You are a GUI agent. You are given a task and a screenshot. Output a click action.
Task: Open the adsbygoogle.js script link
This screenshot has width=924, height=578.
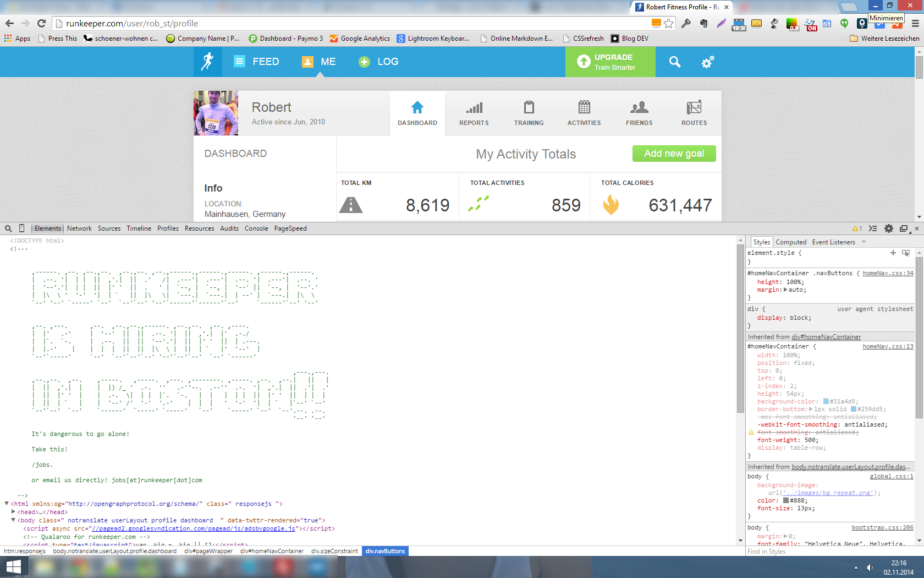click(x=194, y=528)
